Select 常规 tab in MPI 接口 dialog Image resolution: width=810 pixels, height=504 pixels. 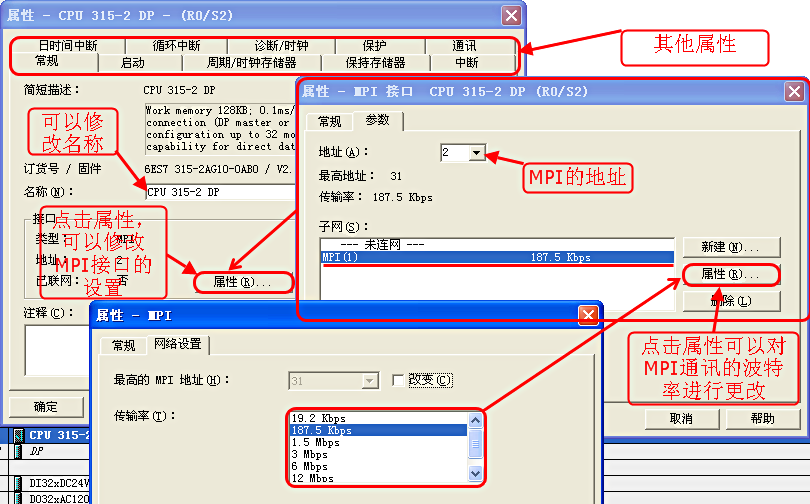(329, 121)
